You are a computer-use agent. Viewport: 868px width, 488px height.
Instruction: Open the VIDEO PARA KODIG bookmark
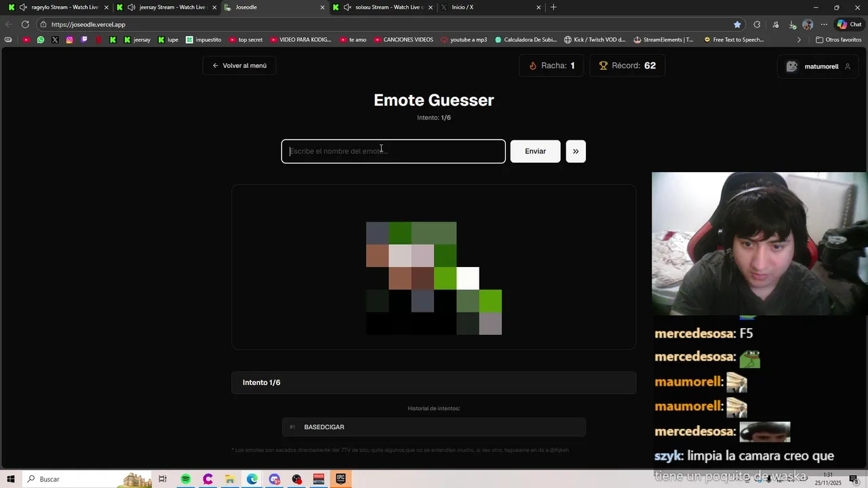coord(300,40)
